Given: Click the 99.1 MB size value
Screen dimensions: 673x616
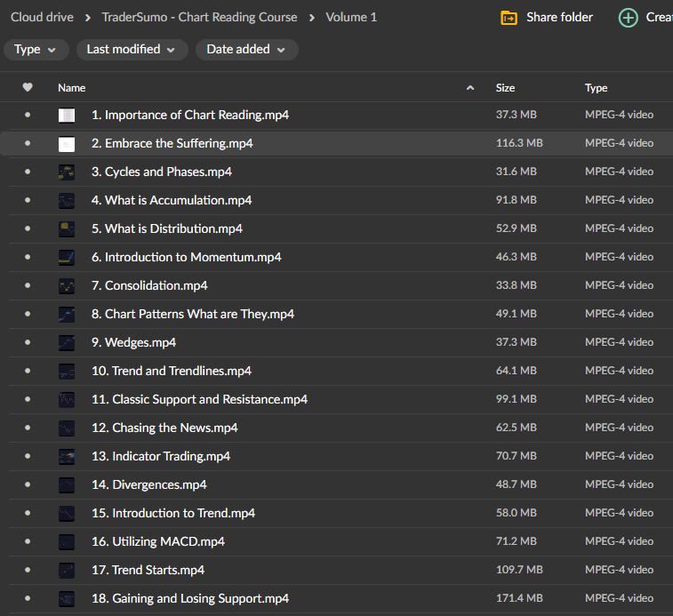Looking at the screenshot, I should pos(517,399).
